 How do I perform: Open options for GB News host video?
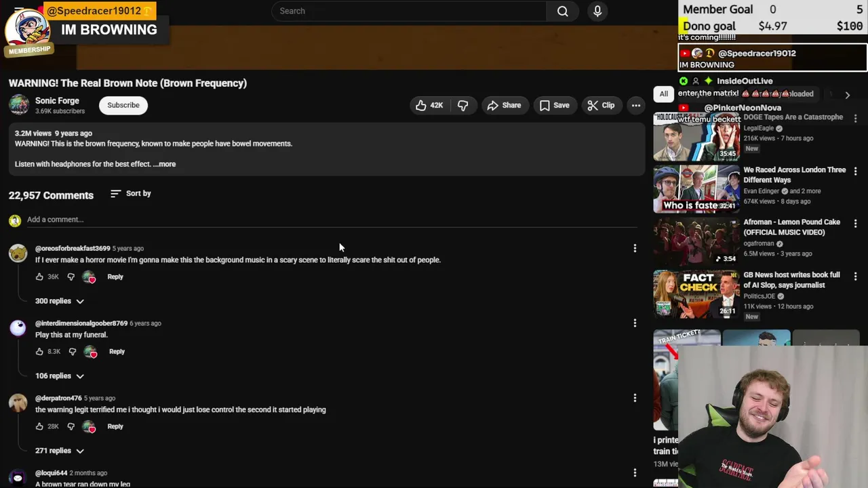pyautogui.click(x=855, y=277)
